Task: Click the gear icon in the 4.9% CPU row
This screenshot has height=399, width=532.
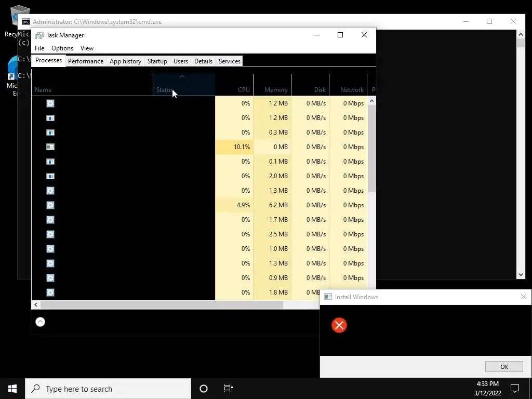Action: tap(50, 205)
